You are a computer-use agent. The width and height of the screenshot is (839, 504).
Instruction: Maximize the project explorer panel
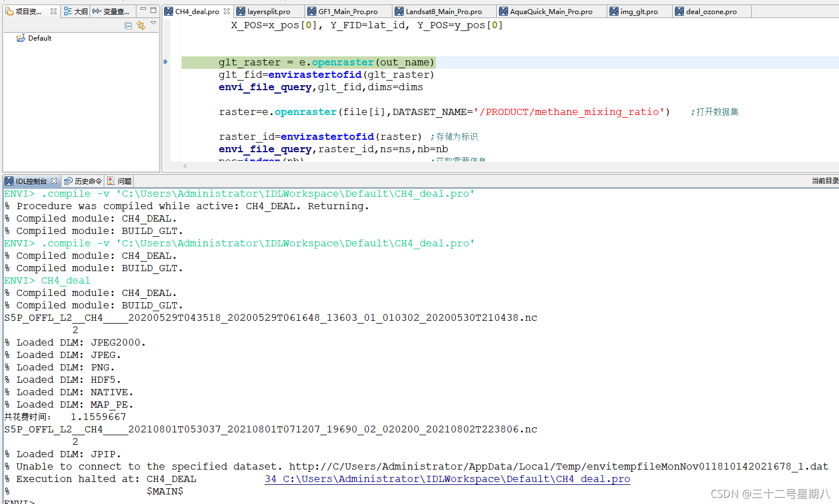153,10
